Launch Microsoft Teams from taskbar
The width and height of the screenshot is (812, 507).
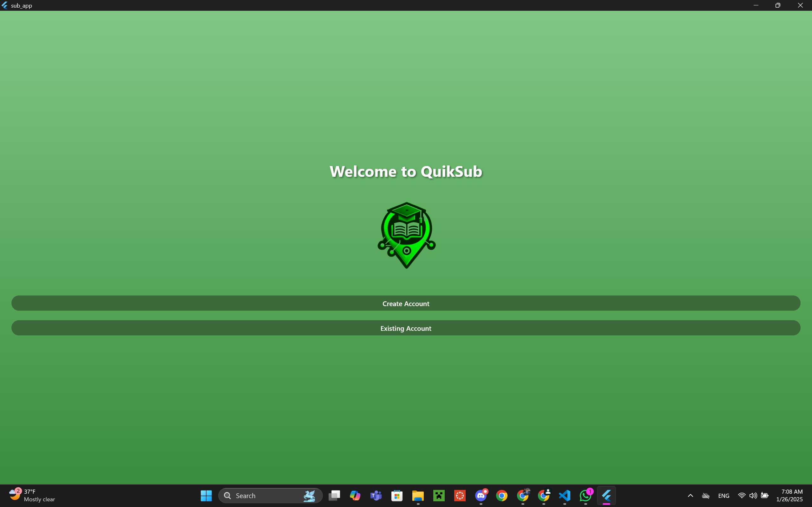click(x=376, y=495)
